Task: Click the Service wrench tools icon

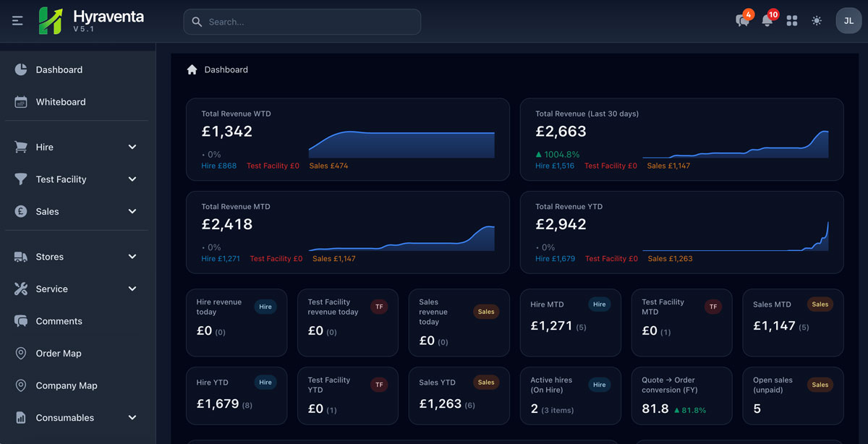Action: pos(21,289)
